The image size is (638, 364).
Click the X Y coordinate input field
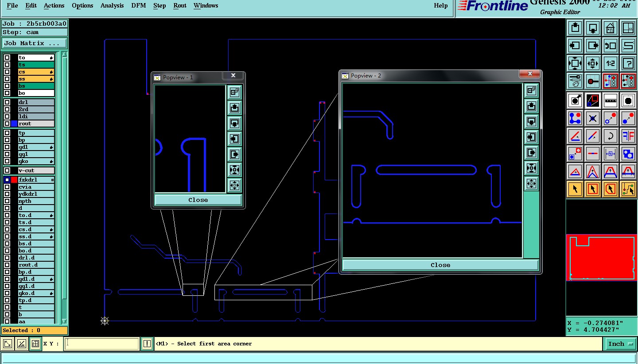point(102,344)
